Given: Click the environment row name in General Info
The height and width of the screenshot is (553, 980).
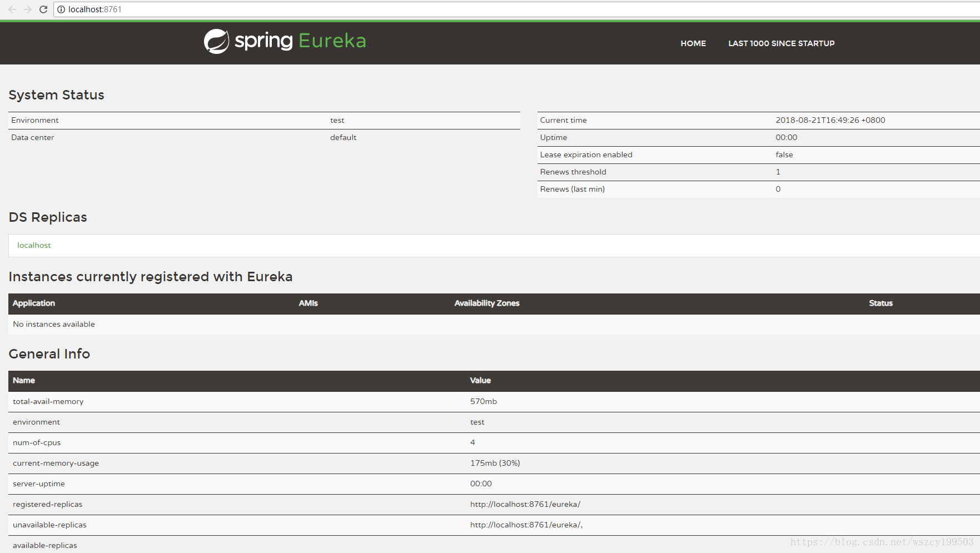Looking at the screenshot, I should pyautogui.click(x=36, y=422).
